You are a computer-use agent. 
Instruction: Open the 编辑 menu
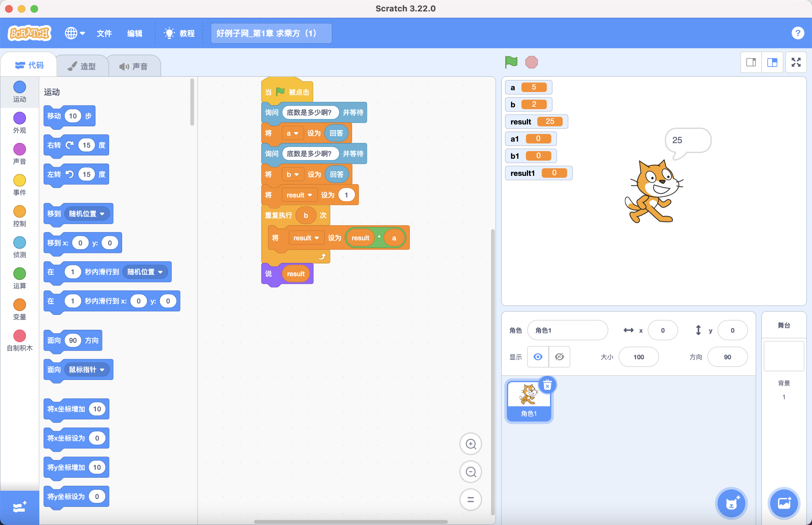click(x=134, y=33)
